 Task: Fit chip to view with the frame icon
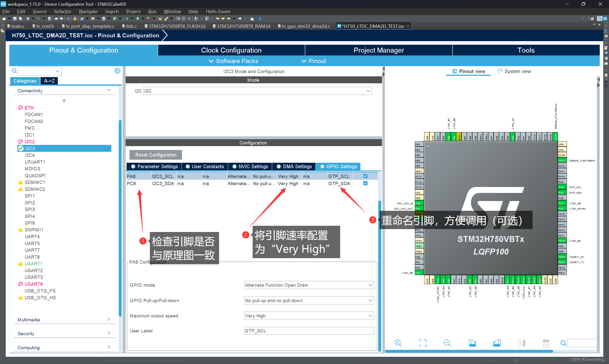(x=423, y=343)
